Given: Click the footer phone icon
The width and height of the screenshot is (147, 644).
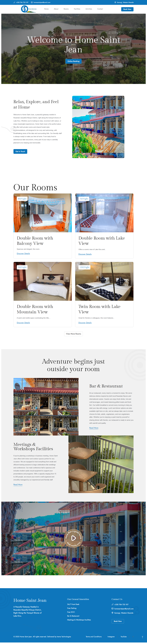Looking at the screenshot, I should click(113, 604).
